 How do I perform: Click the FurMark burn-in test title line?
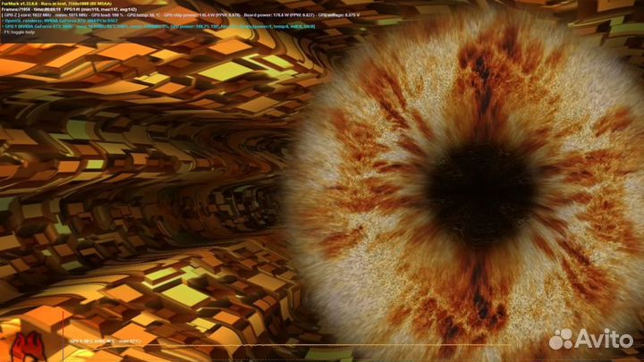click(x=55, y=4)
